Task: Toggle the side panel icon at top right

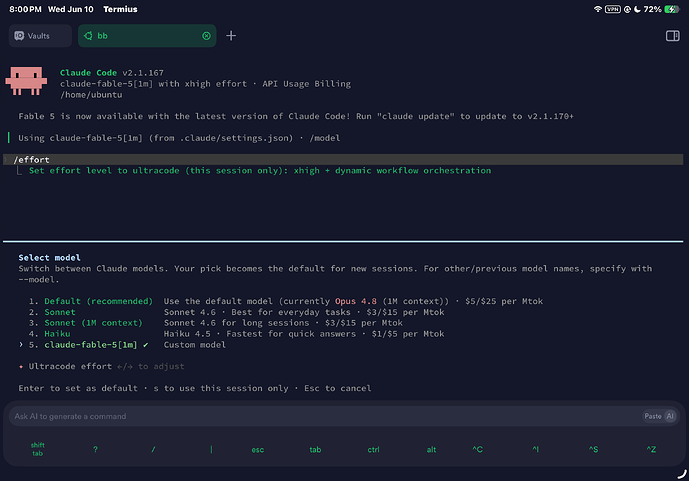Action: pyautogui.click(x=672, y=36)
